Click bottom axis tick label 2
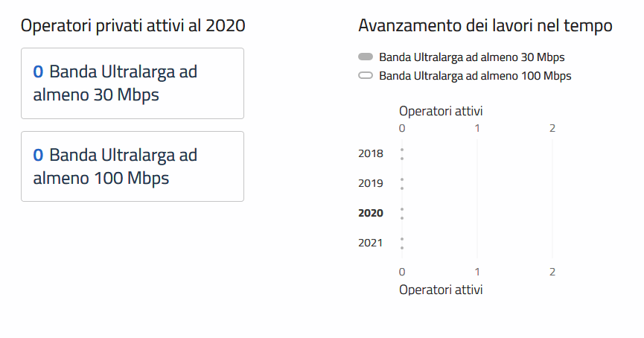The width and height of the screenshot is (644, 338). [x=552, y=271]
